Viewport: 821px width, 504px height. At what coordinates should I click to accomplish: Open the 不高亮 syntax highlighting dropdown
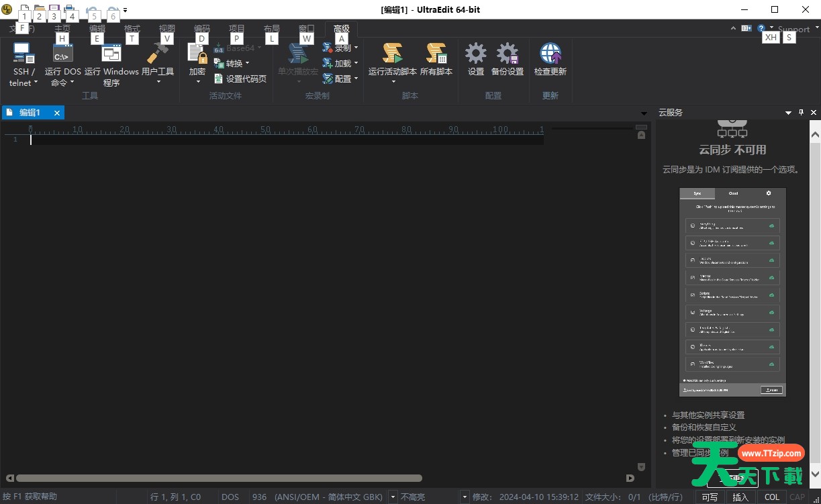click(464, 497)
